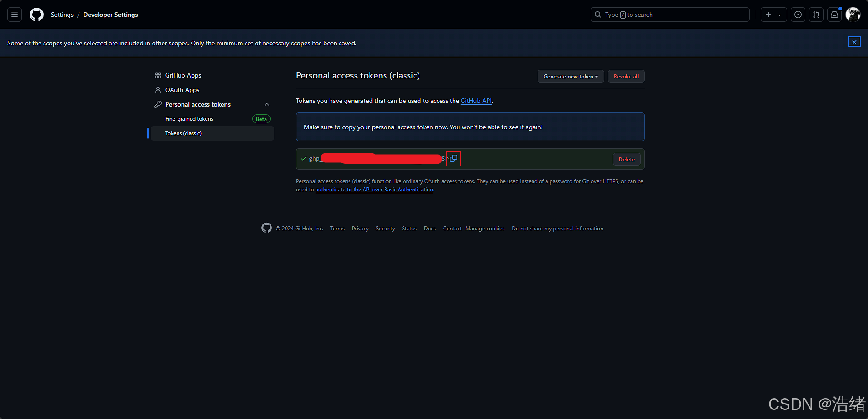Image resolution: width=868 pixels, height=419 pixels.
Task: Open Generate new token dropdown
Action: pos(571,76)
